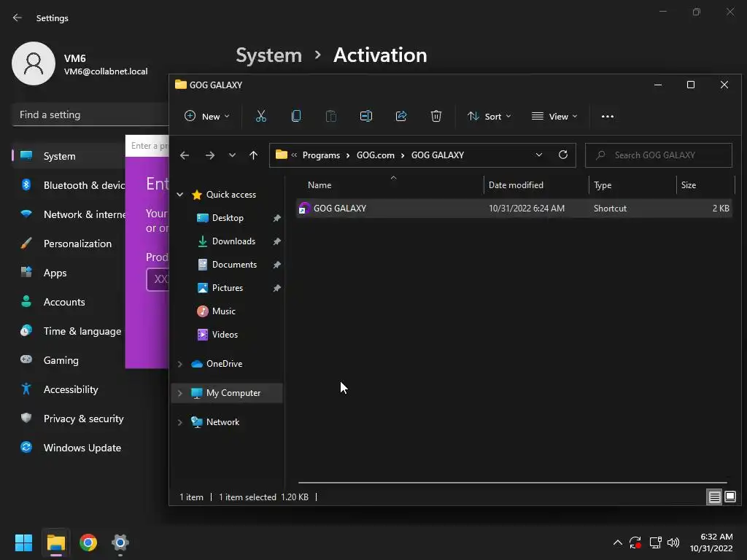Switch to large thumbnails view in status bar
This screenshot has width=747, height=560.
(729, 497)
